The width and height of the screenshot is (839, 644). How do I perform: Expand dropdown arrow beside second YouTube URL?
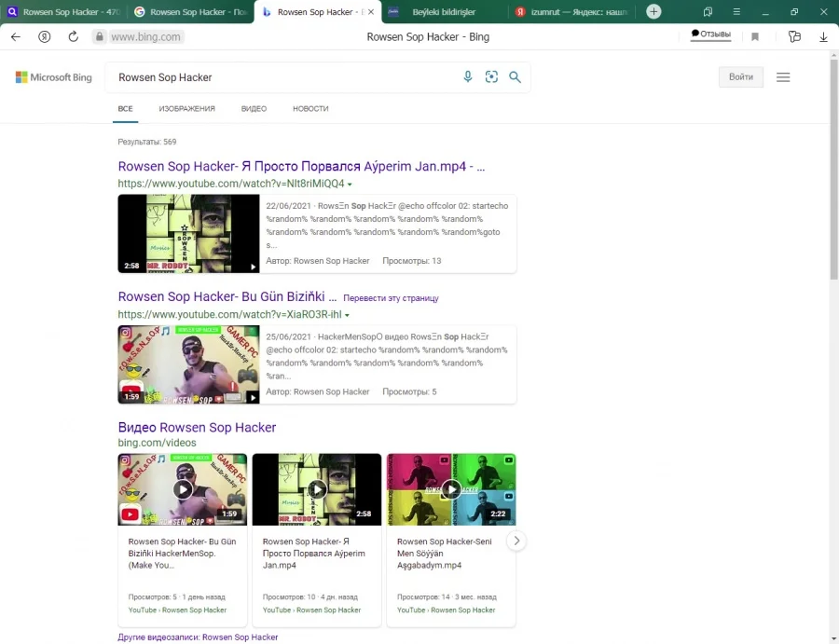(348, 315)
